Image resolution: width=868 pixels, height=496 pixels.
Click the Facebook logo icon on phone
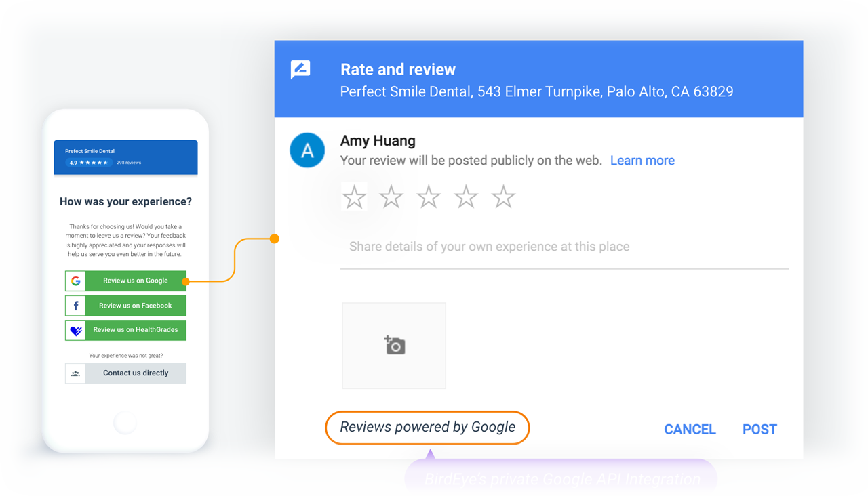(x=75, y=306)
